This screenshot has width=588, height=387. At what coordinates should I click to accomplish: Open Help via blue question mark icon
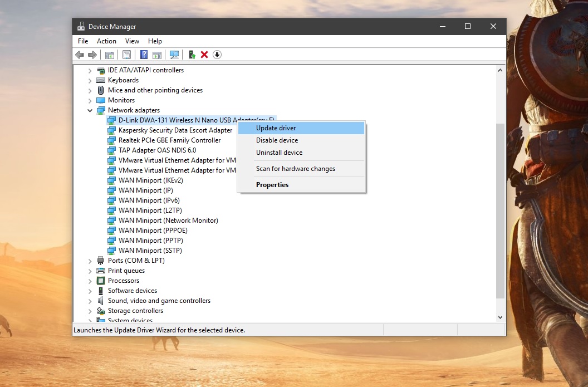(144, 55)
